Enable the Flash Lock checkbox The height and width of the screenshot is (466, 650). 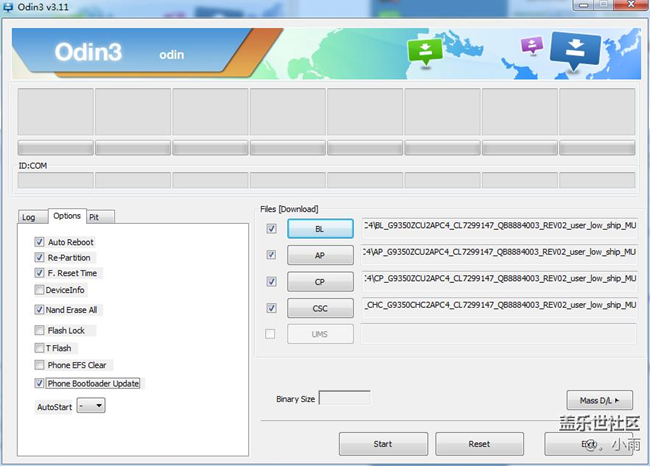[39, 330]
